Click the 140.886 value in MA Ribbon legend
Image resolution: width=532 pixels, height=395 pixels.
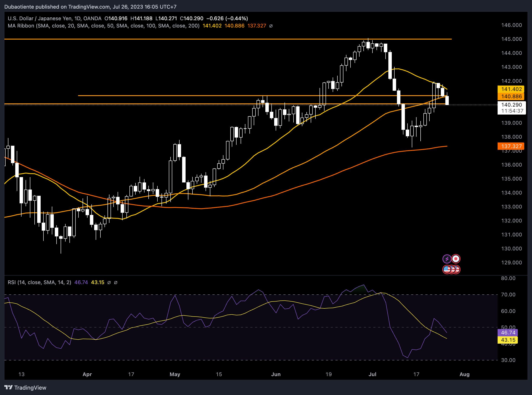[x=234, y=26]
